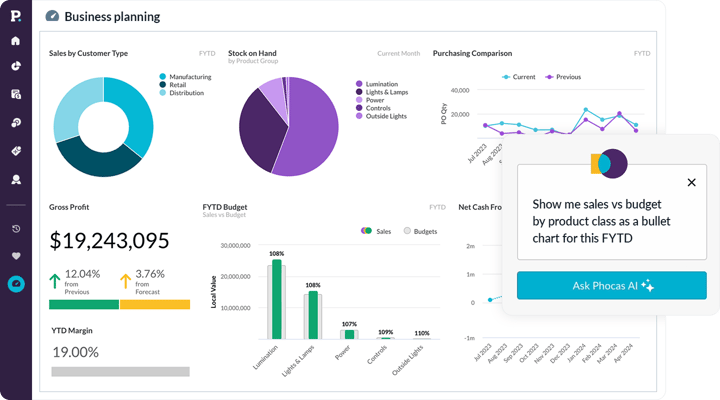Click the 110% label above Outside Lights
Viewport: 720px width, 400px height.
422,333
